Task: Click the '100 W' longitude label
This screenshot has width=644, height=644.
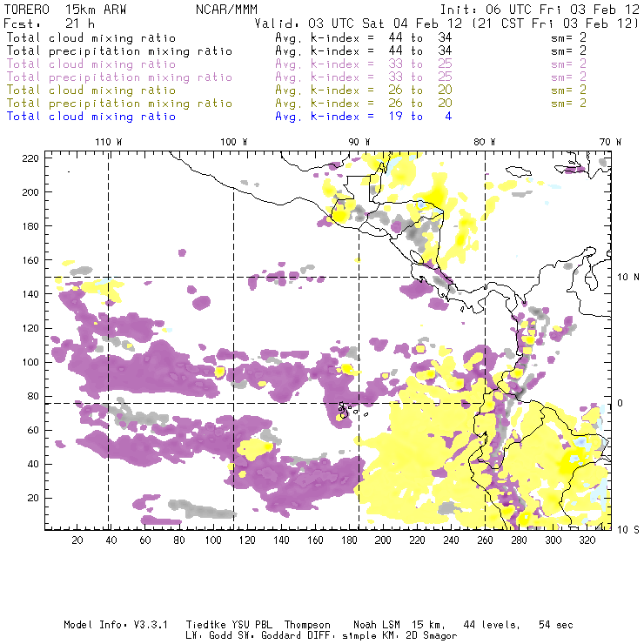Action: 234,142
